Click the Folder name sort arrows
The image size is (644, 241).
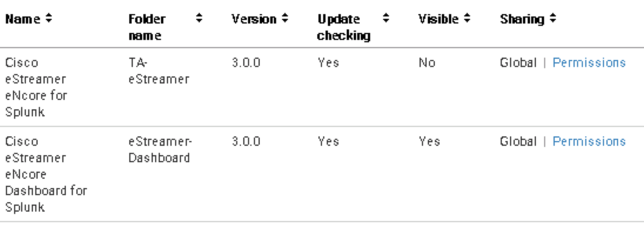point(199,19)
